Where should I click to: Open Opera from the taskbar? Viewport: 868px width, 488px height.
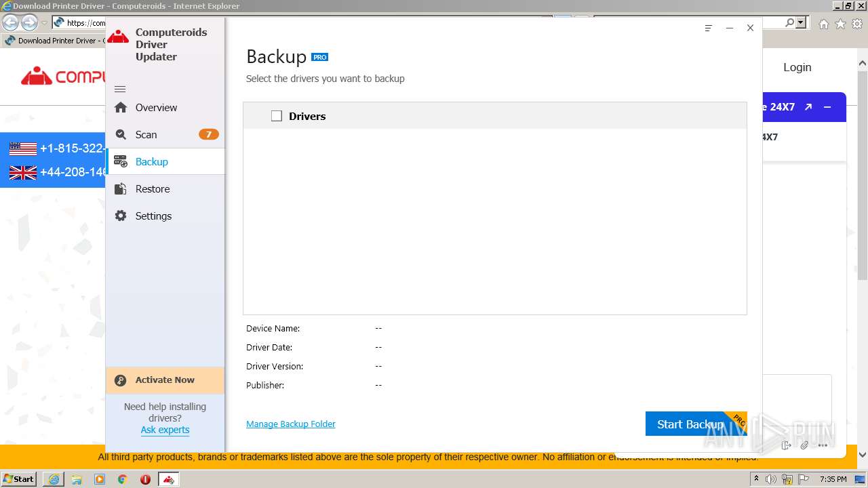[x=145, y=479]
